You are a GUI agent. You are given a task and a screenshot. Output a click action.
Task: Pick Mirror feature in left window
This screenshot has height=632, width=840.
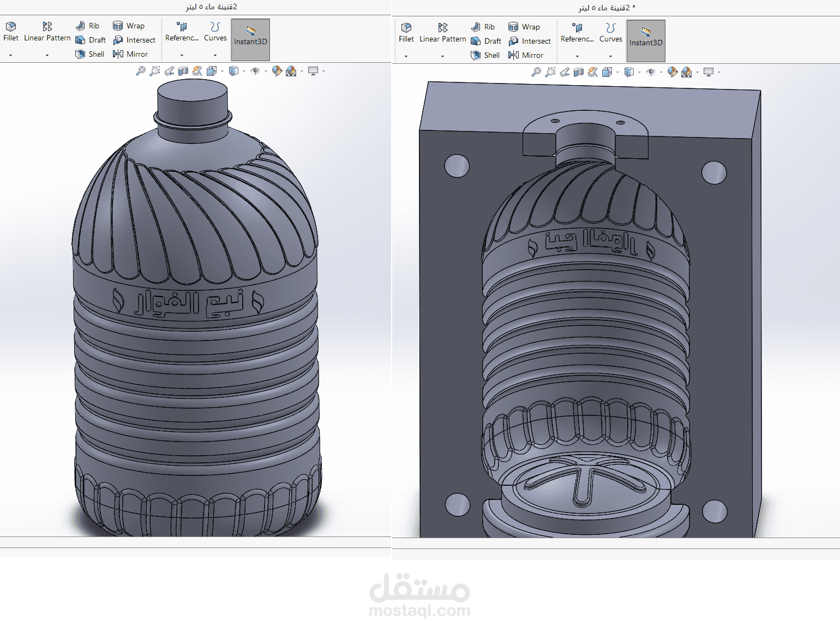point(130,54)
